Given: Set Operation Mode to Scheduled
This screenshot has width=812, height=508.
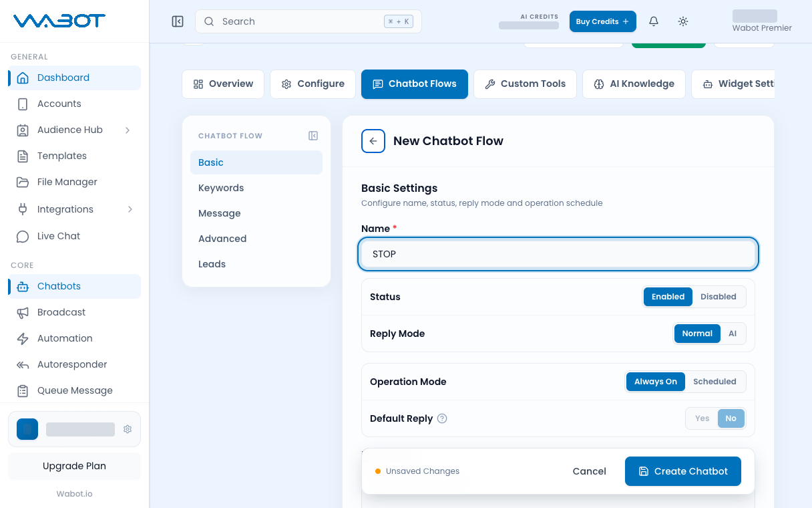Looking at the screenshot, I should [715, 382].
